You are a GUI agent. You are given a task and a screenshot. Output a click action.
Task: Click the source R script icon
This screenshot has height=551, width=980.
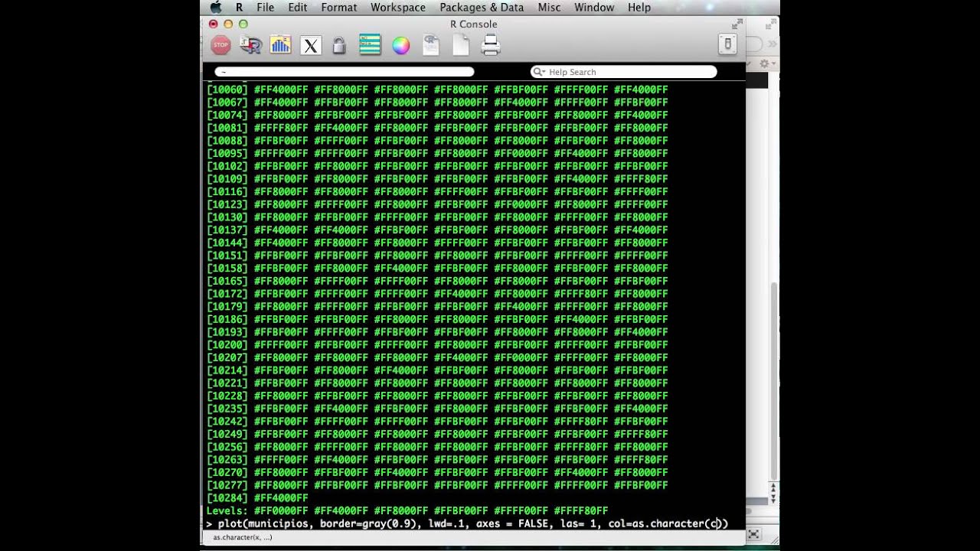tap(250, 45)
